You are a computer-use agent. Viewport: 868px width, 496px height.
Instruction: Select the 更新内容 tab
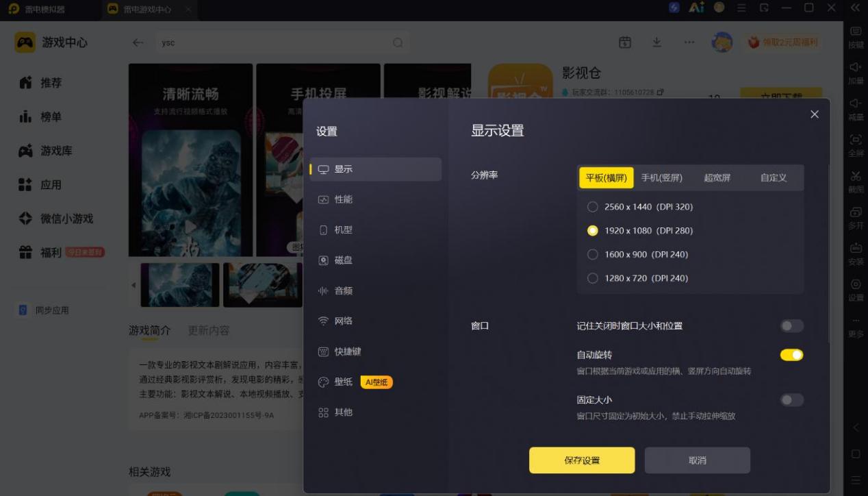click(209, 330)
